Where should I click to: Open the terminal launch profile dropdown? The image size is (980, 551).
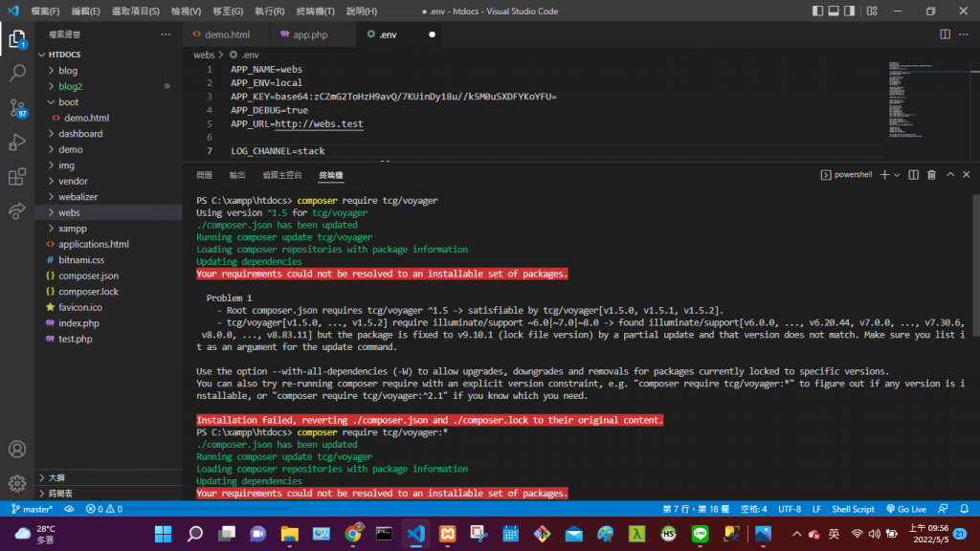897,176
